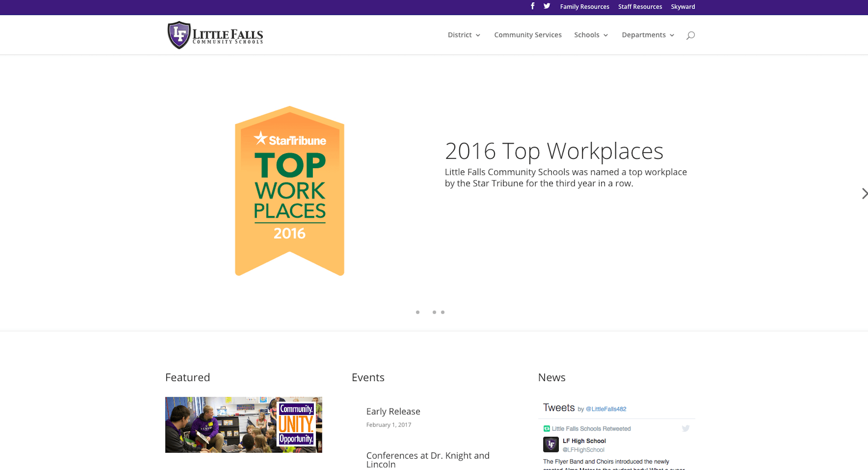Viewport: 868px width, 470px height.
Task: Click the Flyer Band and Choirs tweet text
Action: [x=614, y=465]
